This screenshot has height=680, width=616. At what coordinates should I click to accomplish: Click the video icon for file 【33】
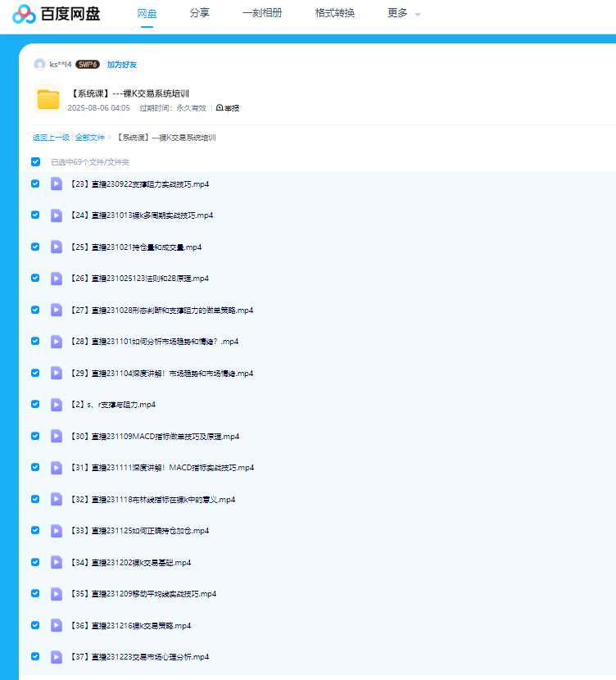(x=57, y=530)
